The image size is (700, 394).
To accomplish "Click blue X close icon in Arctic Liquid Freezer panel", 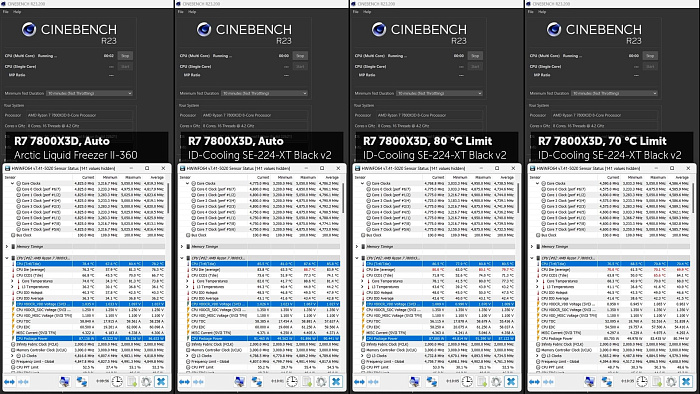I will 161,382.
